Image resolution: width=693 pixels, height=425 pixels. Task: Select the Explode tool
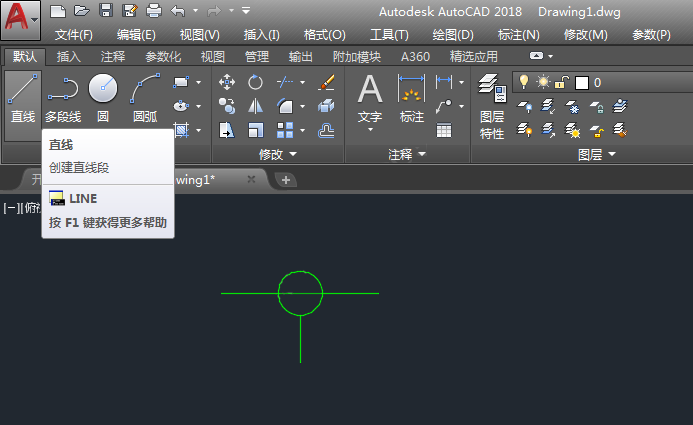pos(326,106)
